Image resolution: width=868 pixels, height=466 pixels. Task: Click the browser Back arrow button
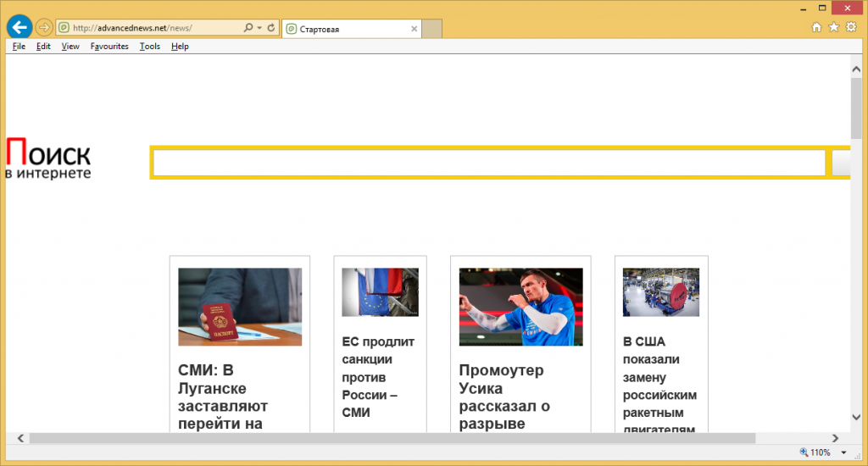tap(19, 27)
